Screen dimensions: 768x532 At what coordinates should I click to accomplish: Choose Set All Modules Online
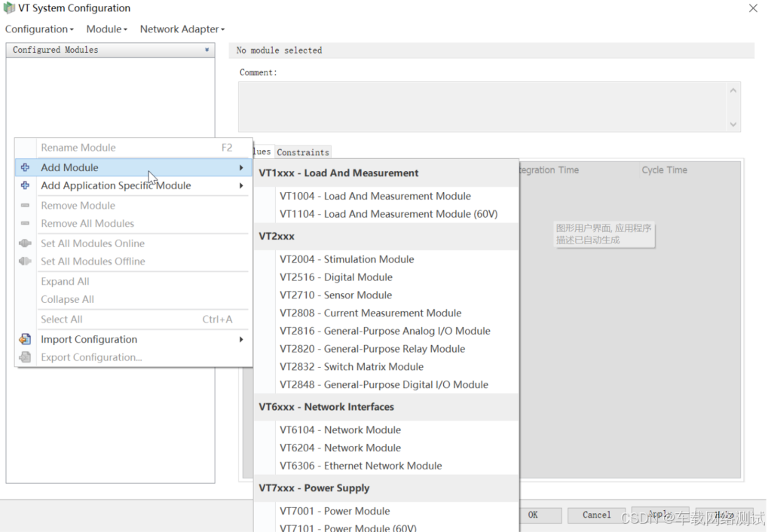[133, 243]
